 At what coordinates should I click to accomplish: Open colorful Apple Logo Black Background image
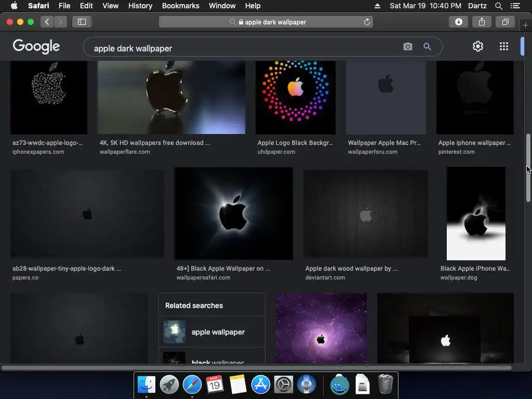click(296, 97)
